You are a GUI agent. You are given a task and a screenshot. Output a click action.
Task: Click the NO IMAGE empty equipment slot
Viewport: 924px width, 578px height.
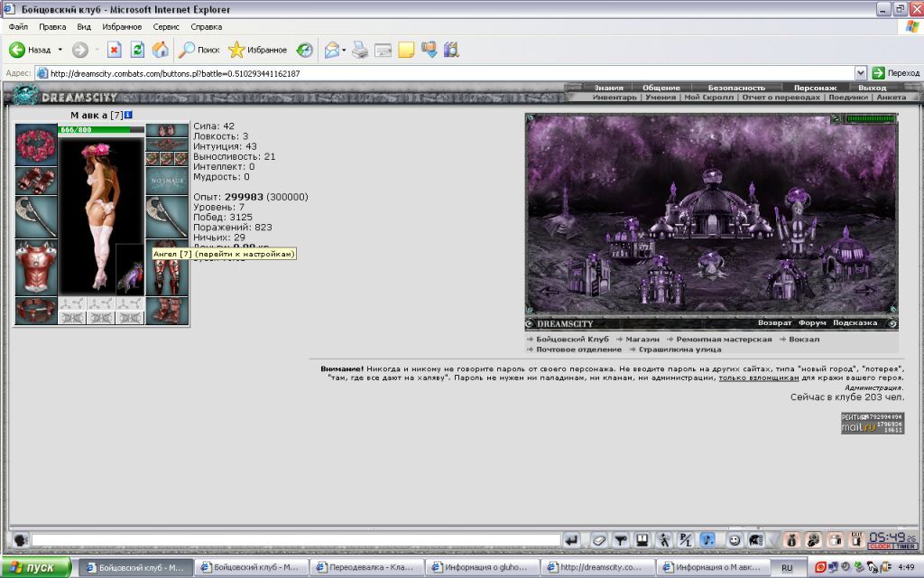tap(167, 181)
